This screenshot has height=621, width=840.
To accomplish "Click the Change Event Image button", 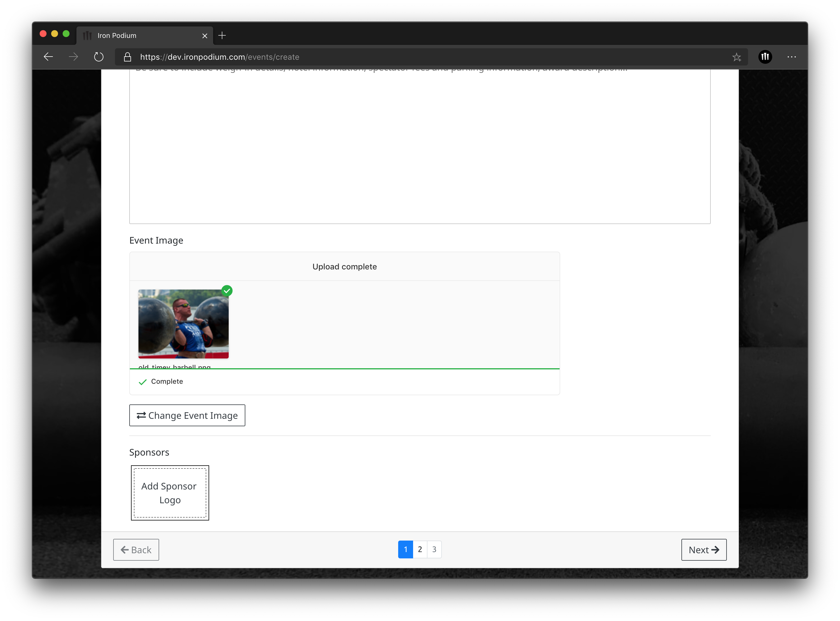I will [187, 415].
